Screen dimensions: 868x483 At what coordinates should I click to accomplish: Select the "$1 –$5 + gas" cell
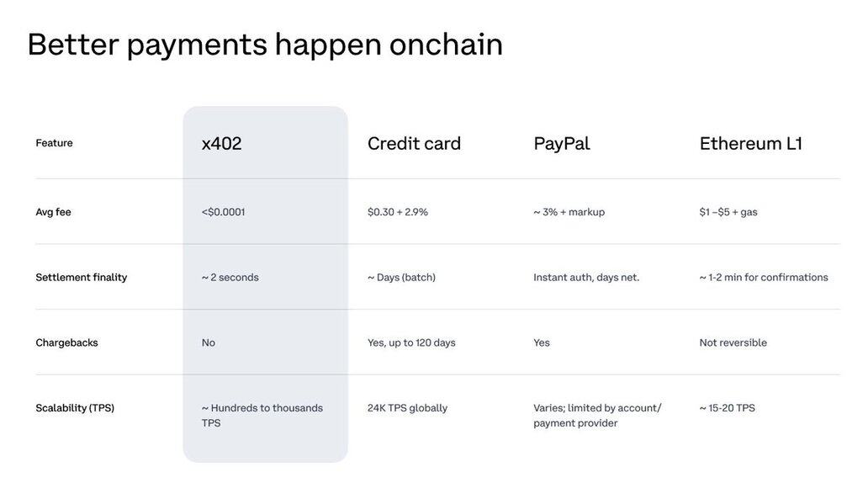(728, 212)
